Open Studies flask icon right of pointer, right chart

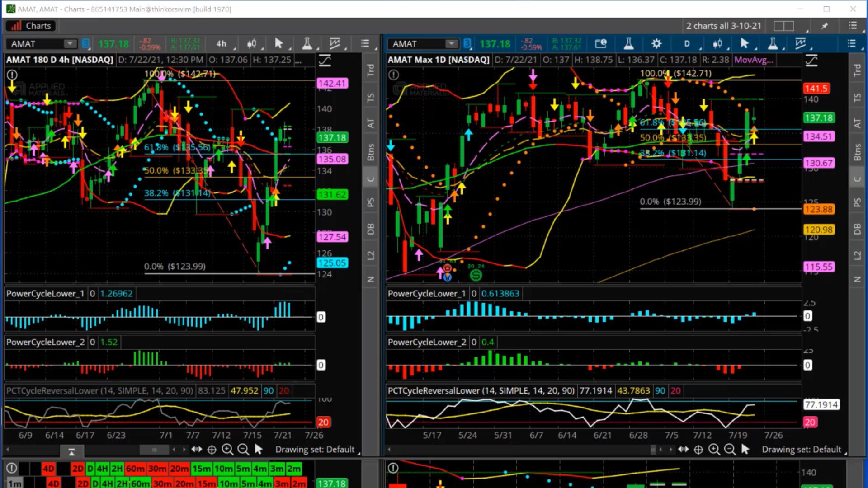[x=773, y=43]
